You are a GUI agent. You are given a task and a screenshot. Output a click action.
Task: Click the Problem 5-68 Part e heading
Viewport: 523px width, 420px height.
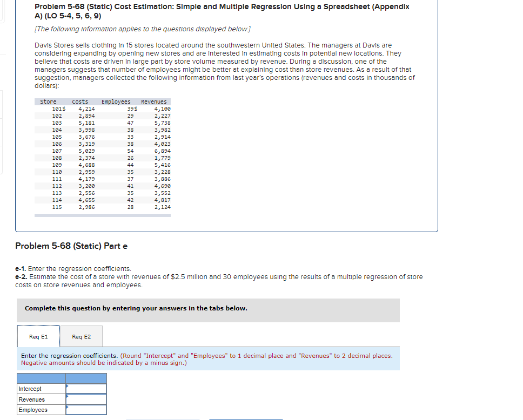71,246
